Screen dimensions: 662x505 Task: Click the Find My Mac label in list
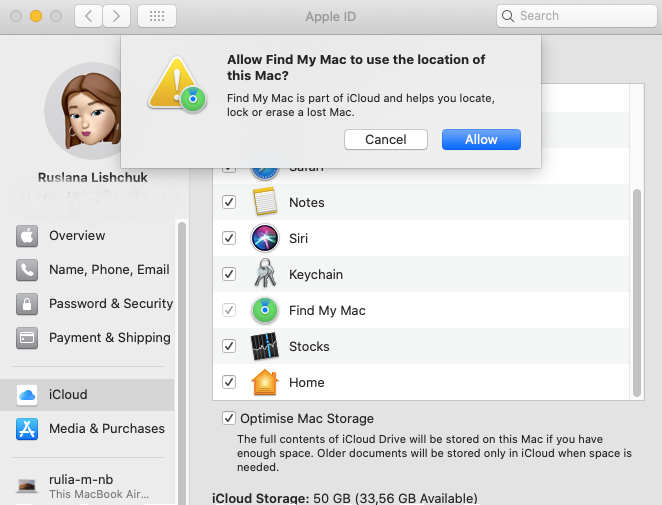[x=327, y=311]
